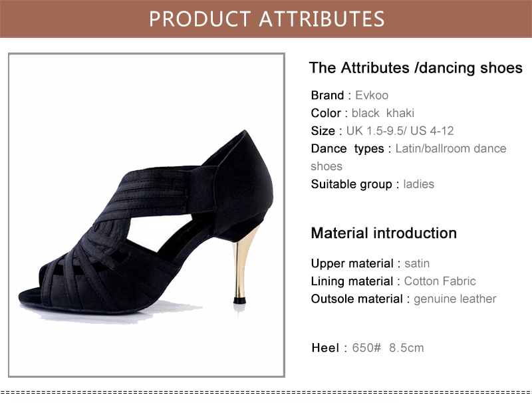
Task: Click the Brand label
Action: (327, 95)
